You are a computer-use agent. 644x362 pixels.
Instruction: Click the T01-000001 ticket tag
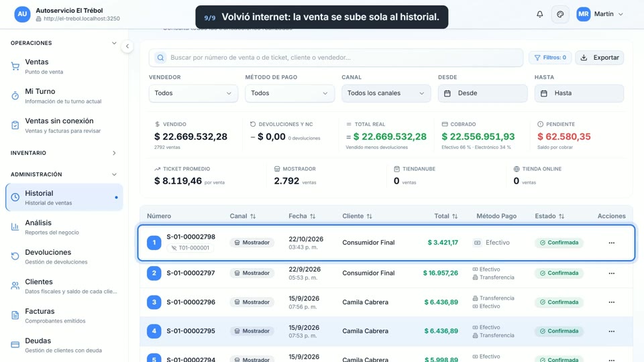click(x=190, y=248)
